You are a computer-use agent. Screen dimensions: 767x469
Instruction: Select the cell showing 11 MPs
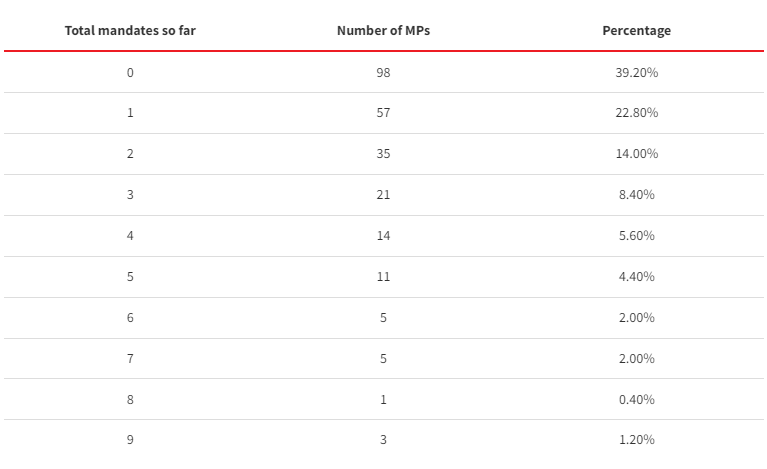(384, 276)
